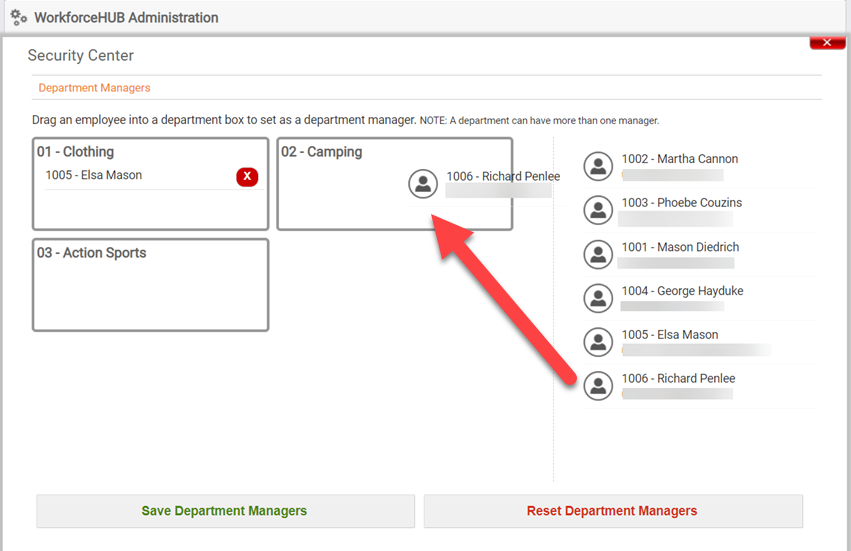Click 1001 - Mason Diedrich name
This screenshot has width=851, height=551.
(680, 247)
